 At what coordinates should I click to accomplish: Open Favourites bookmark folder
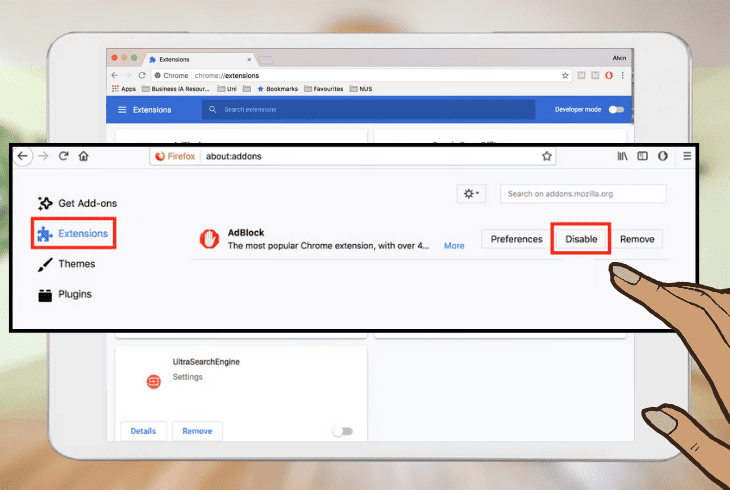click(x=324, y=88)
